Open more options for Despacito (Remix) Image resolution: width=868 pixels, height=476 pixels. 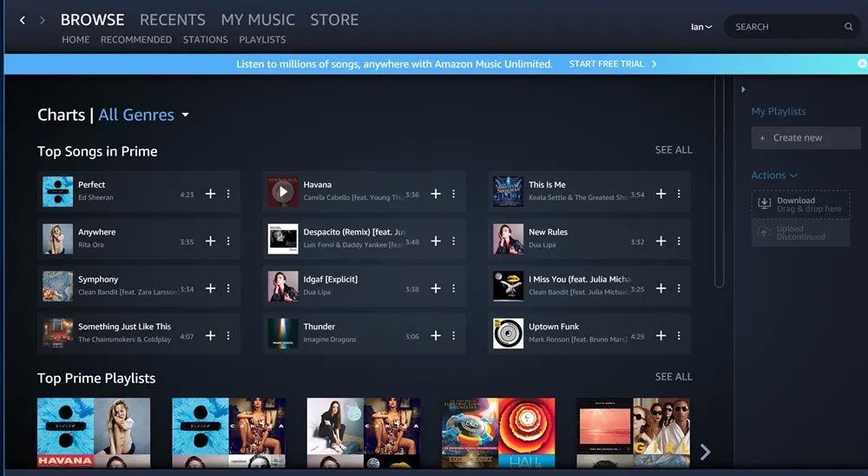pos(453,241)
